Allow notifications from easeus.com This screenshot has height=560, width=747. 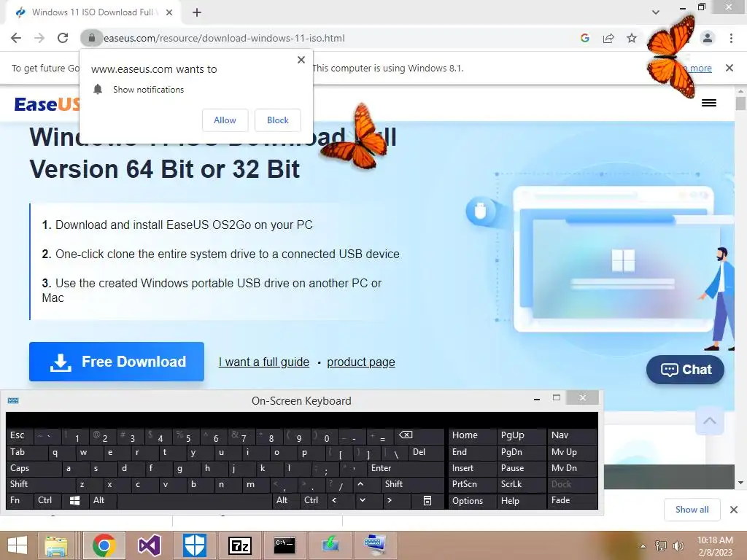(x=225, y=120)
